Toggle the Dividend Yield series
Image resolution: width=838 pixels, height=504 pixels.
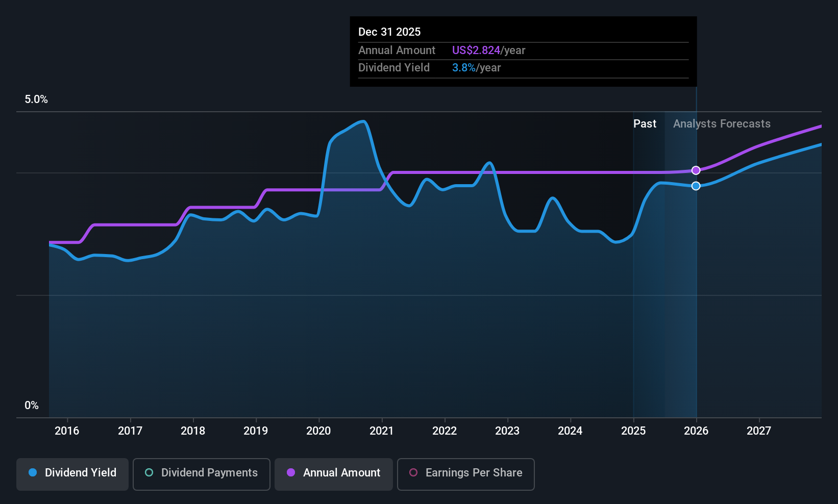[72, 474]
